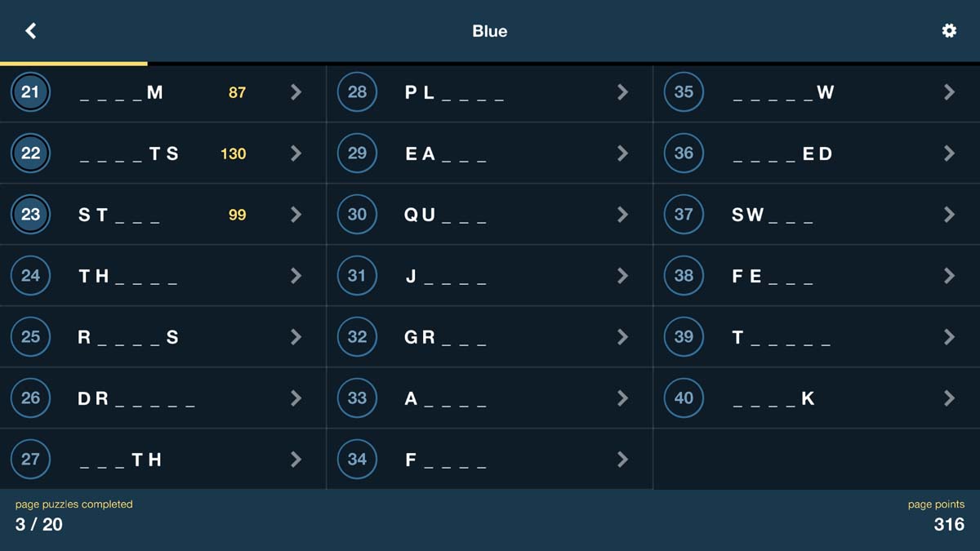Click the yellow page progress bar

73,63
